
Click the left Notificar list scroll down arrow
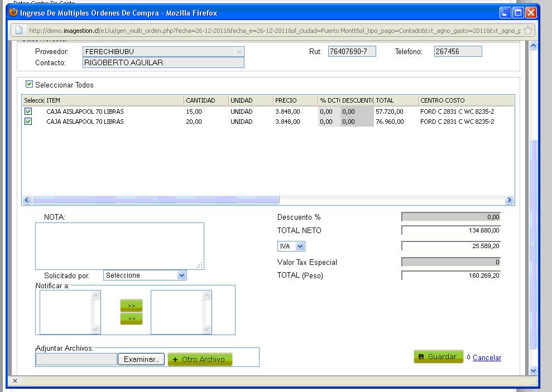[x=95, y=329]
